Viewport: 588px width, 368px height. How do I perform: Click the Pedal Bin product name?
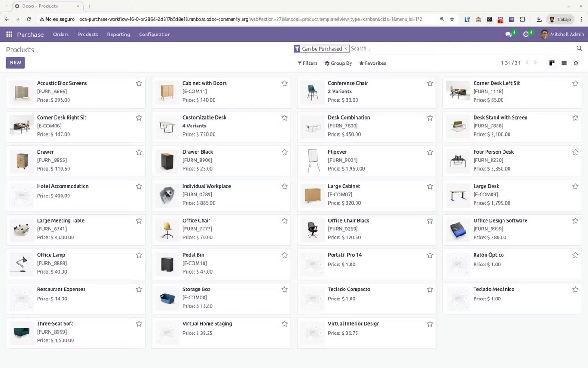[x=193, y=255]
